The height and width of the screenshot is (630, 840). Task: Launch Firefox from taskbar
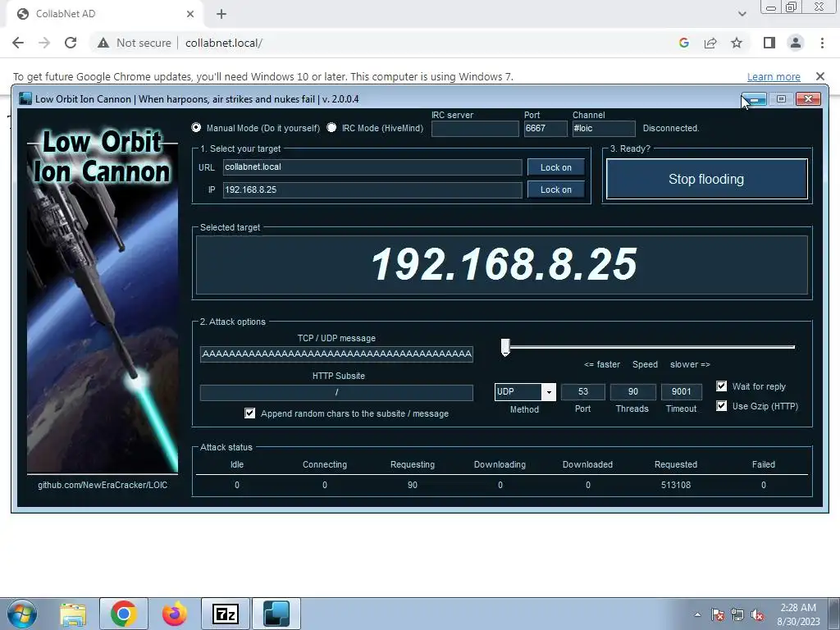click(x=175, y=614)
